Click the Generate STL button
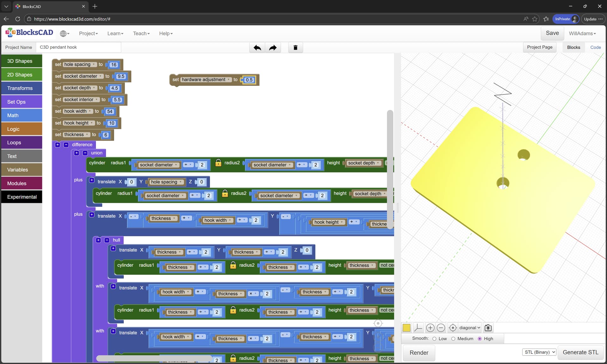Image resolution: width=607 pixels, height=364 pixels. point(580,352)
